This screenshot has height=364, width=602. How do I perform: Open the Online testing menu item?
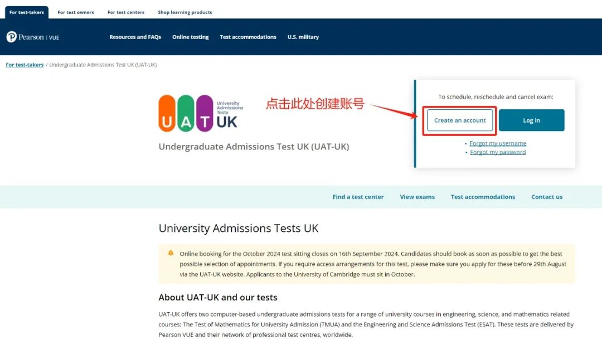click(x=191, y=37)
